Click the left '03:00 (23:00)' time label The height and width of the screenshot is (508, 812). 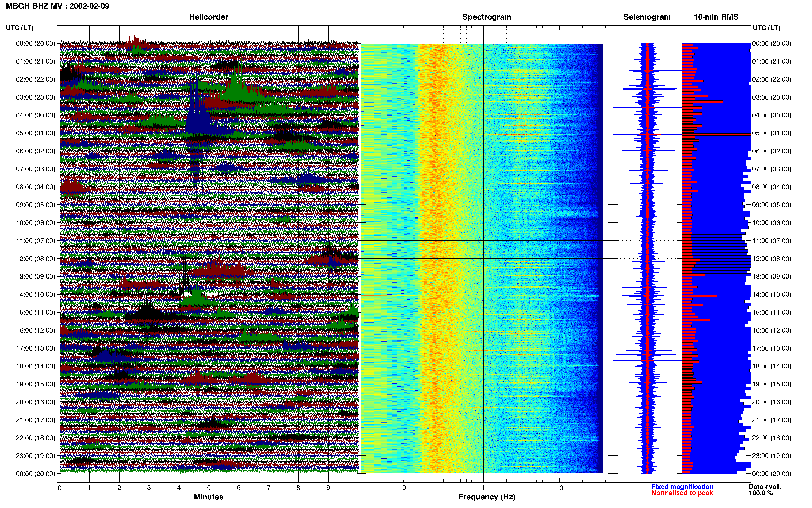click(36, 97)
